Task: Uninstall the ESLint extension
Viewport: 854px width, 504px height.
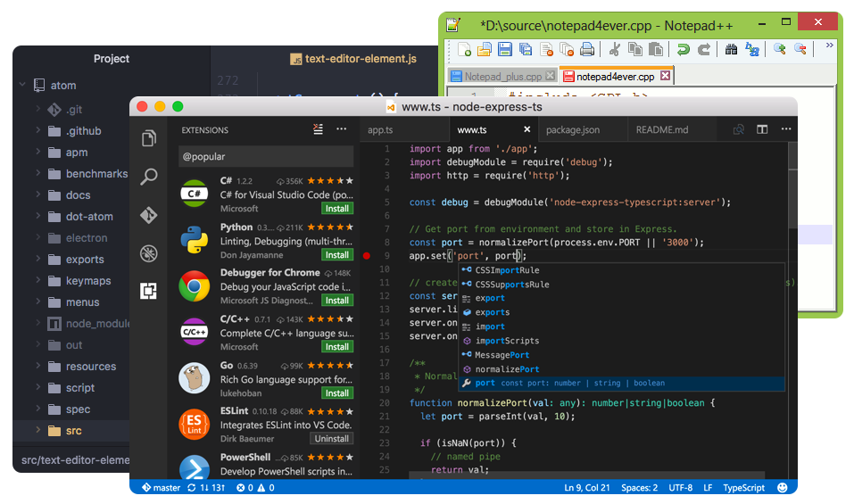Action: click(332, 439)
